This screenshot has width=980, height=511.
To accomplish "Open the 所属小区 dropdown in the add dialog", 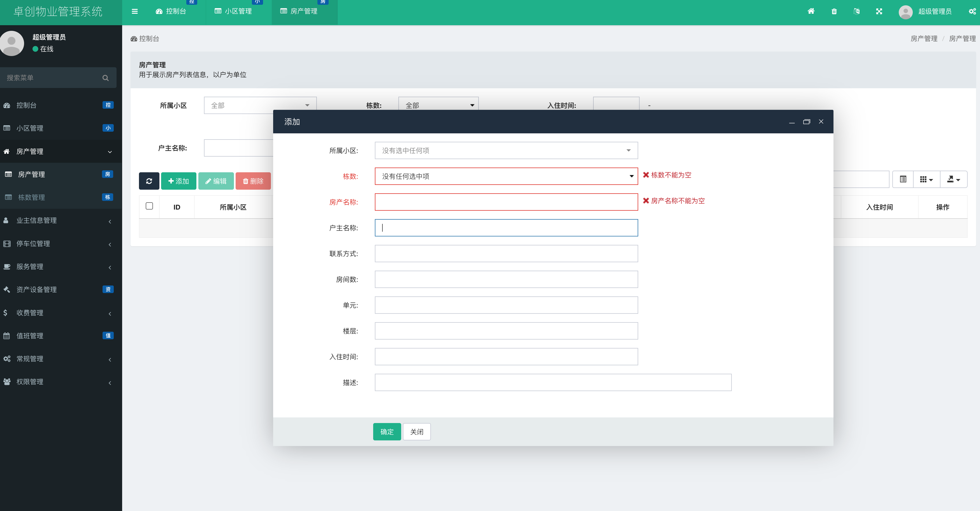I will click(506, 151).
